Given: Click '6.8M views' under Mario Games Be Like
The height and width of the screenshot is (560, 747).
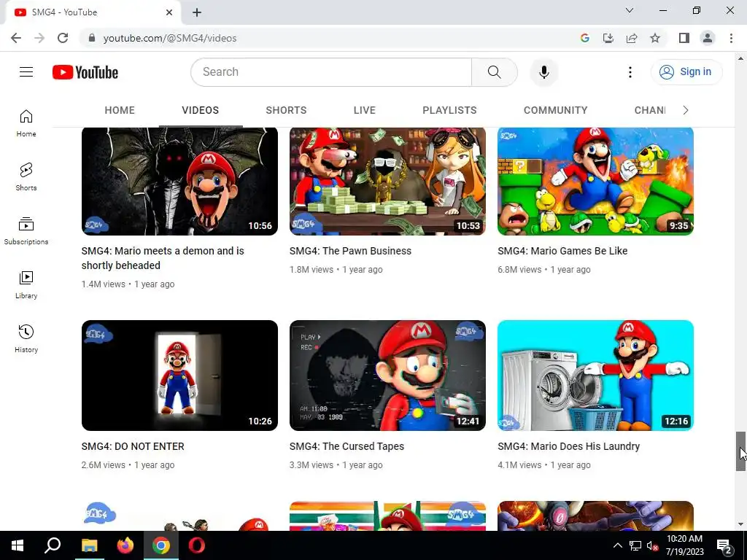Looking at the screenshot, I should pyautogui.click(x=519, y=270).
